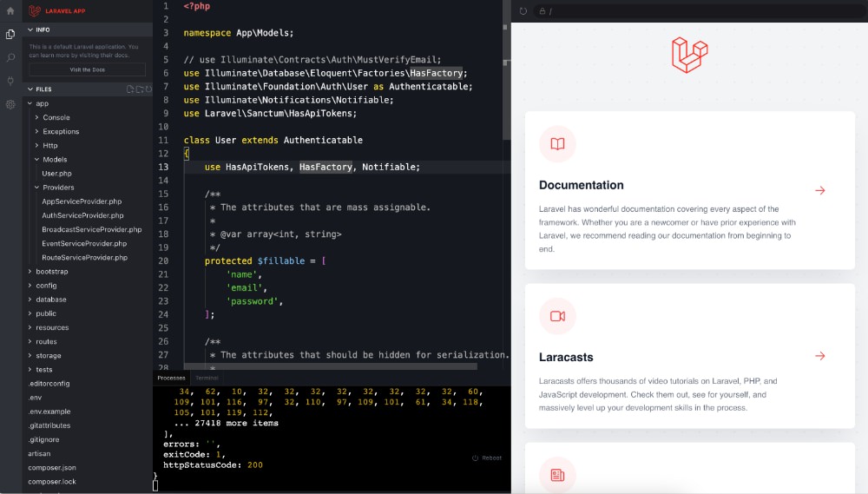
Task: Expand the storage folder
Action: click(x=30, y=356)
